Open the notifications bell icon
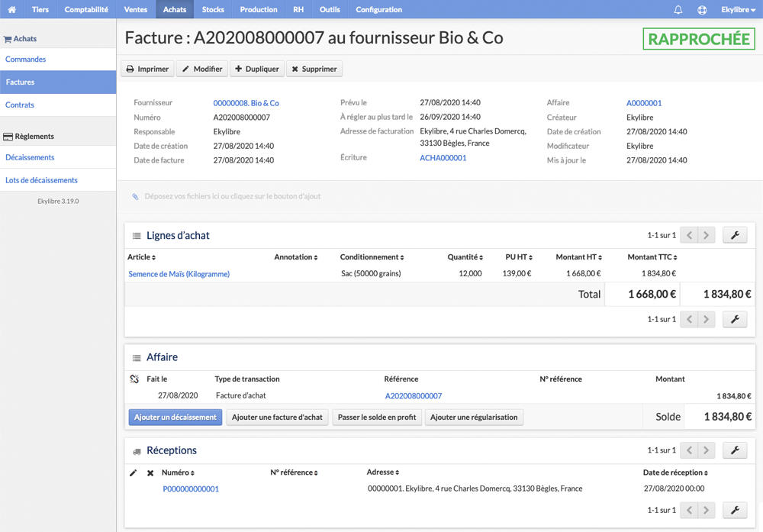 (x=678, y=9)
